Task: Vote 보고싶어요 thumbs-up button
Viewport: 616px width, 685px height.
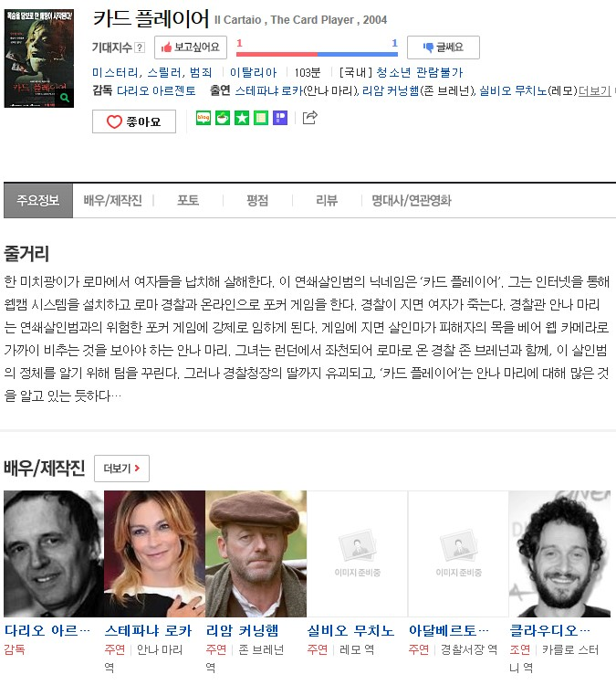Action: (x=191, y=47)
